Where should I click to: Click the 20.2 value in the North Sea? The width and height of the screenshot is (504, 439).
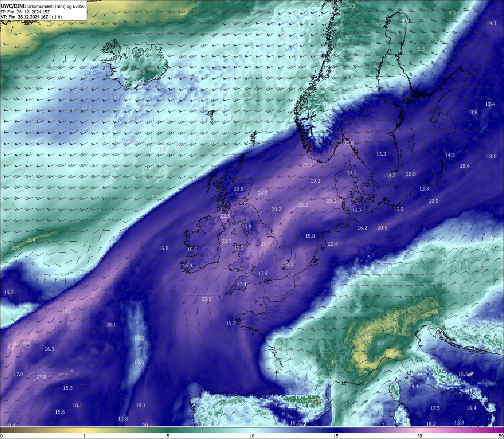(276, 209)
